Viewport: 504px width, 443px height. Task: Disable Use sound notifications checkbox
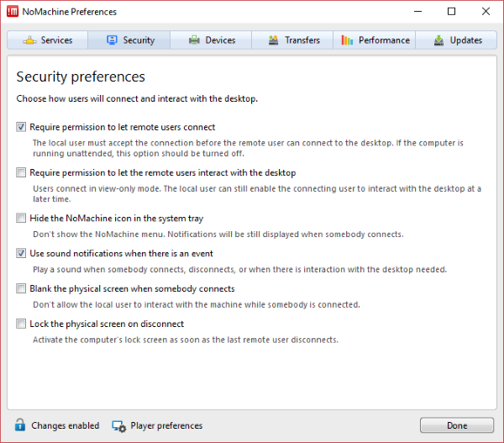[21, 254]
